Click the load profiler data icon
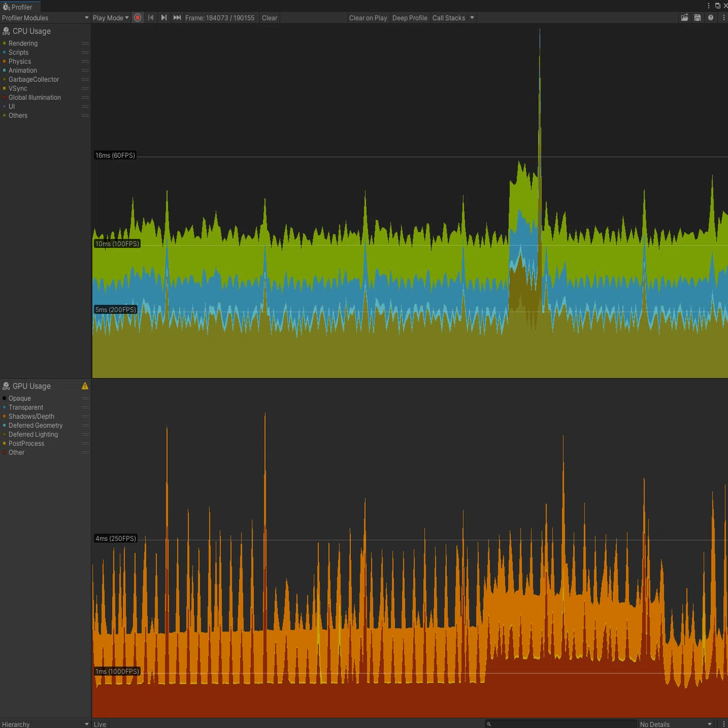The height and width of the screenshot is (728, 728). (x=685, y=17)
